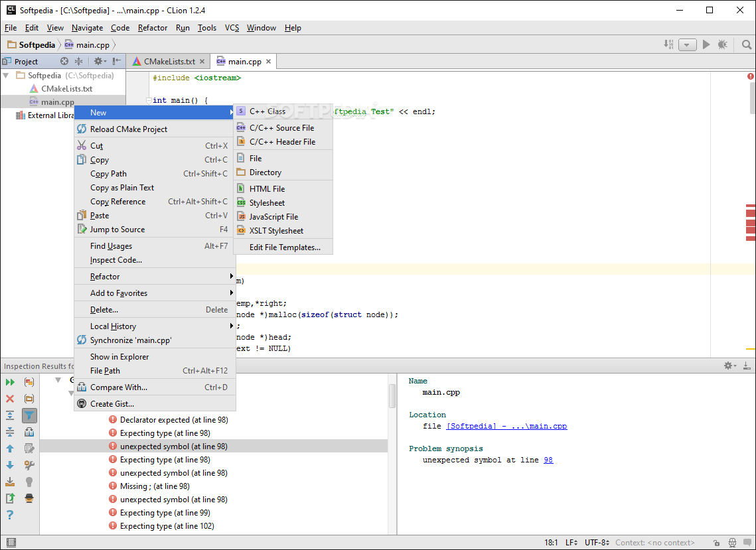Viewport: 756px width, 550px height.
Task: Click the hector inspector icon in status bar
Action: point(732,542)
